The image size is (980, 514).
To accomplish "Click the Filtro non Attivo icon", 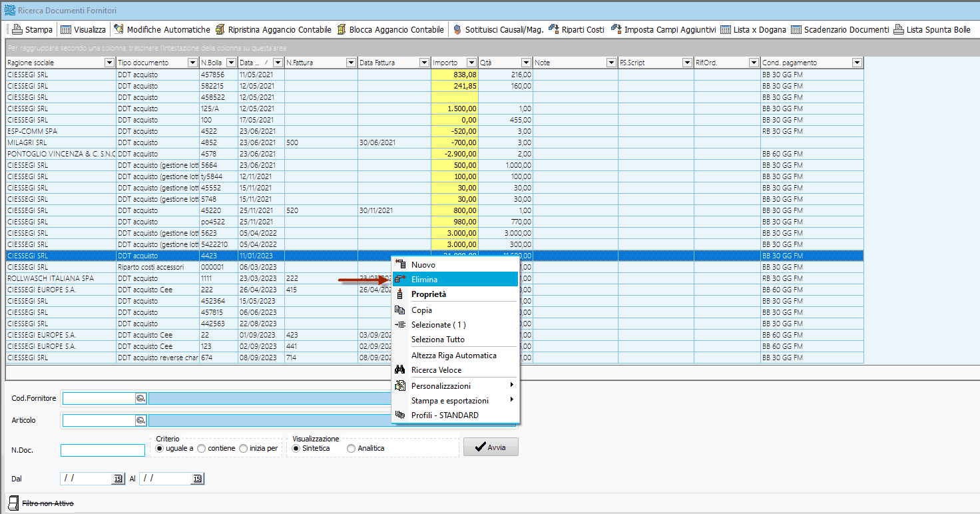I will click(13, 503).
